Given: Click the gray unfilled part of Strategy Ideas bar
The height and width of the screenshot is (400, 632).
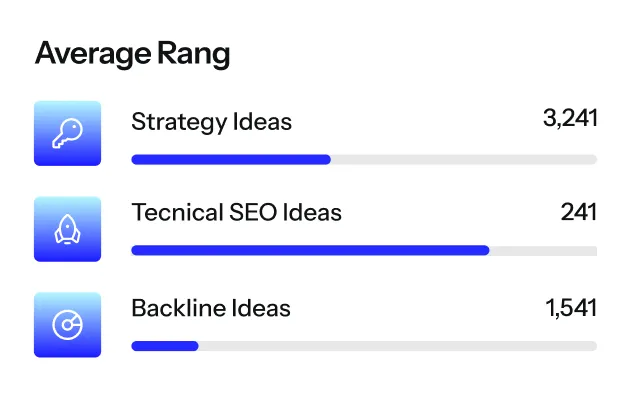Looking at the screenshot, I should [464, 159].
